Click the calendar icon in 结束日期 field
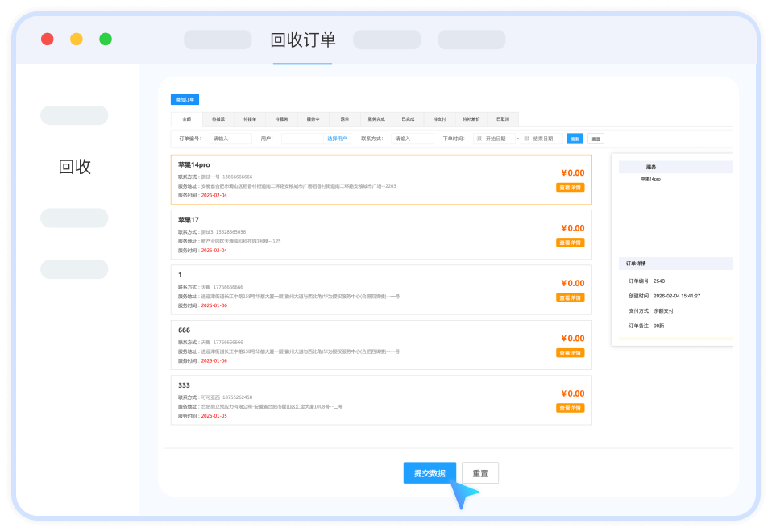Image resolution: width=772 pixels, height=532 pixels. coord(527,139)
